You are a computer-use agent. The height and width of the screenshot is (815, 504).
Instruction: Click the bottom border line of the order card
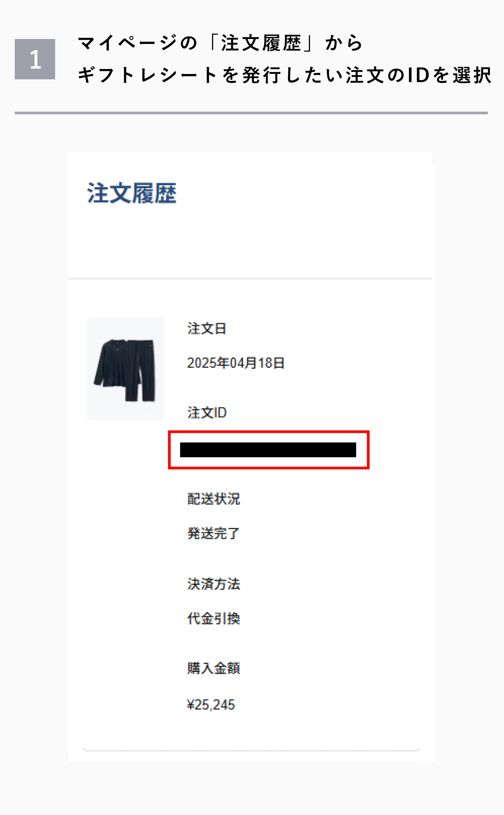pyautogui.click(x=252, y=751)
